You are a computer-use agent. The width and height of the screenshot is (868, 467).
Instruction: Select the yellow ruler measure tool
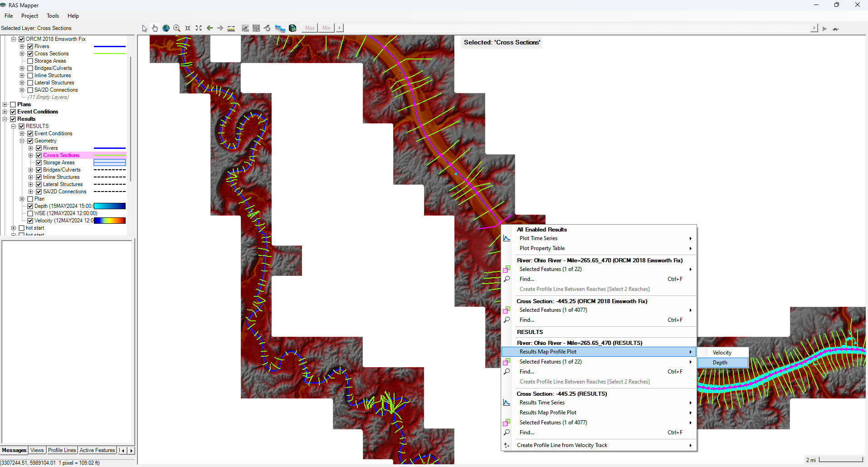231,28
